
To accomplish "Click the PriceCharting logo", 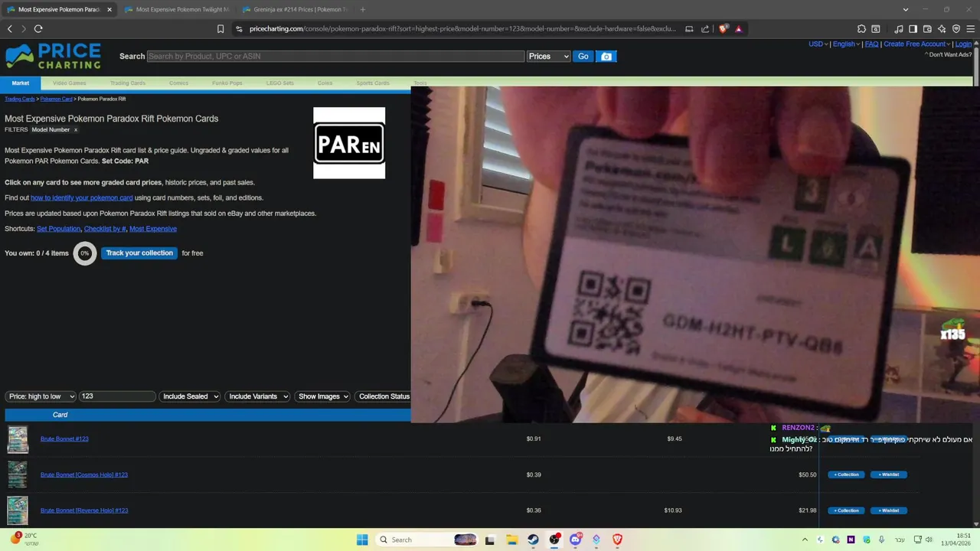I will (53, 56).
